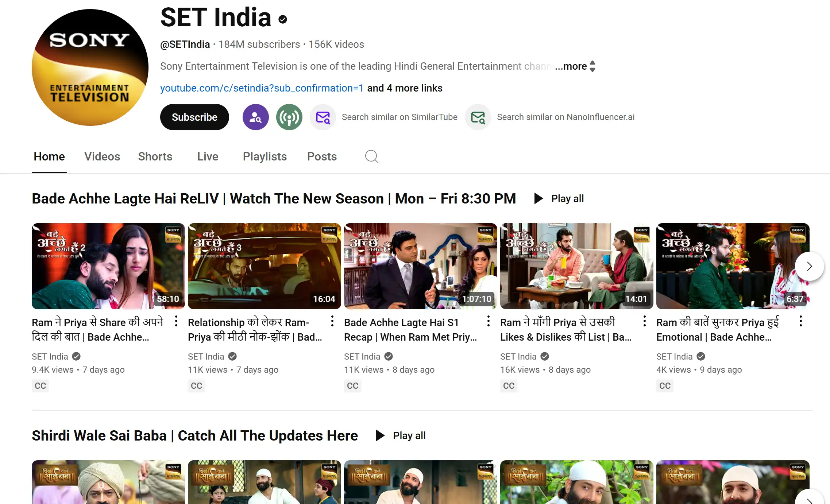Image resolution: width=830 pixels, height=504 pixels.
Task: Open the youtube.com/c/setindia subscription link
Action: (262, 88)
